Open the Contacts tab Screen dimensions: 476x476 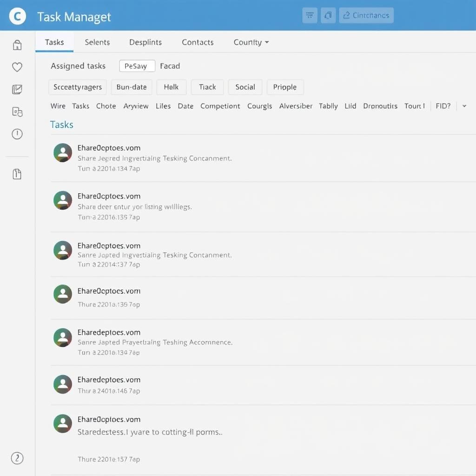click(198, 42)
